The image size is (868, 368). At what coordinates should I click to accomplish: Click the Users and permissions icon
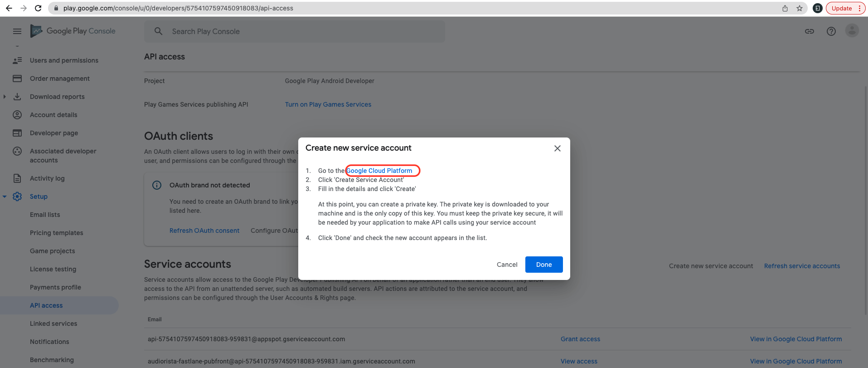pyautogui.click(x=17, y=60)
